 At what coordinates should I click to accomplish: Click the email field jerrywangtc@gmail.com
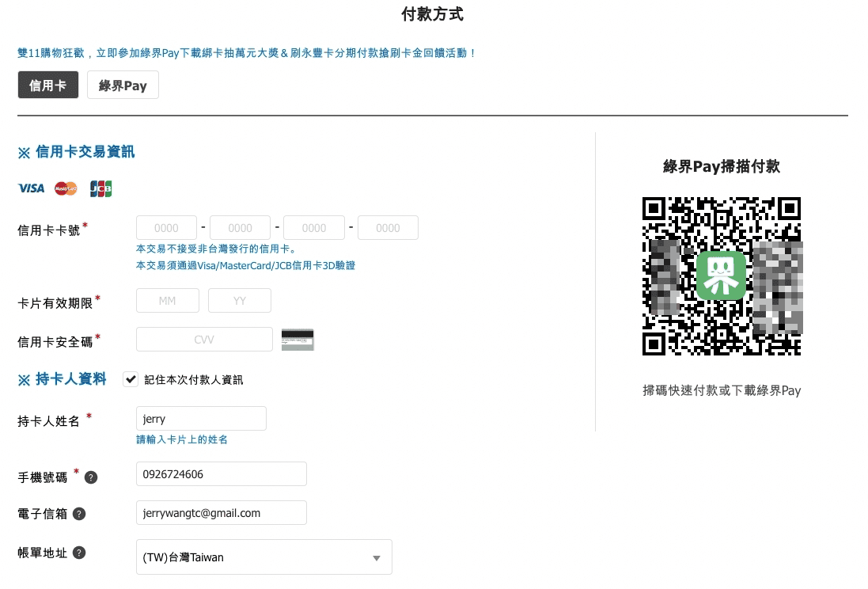coord(222,512)
